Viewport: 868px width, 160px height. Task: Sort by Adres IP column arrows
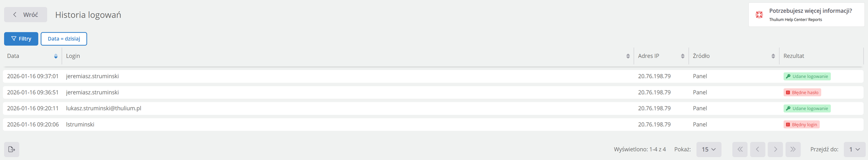point(682,56)
